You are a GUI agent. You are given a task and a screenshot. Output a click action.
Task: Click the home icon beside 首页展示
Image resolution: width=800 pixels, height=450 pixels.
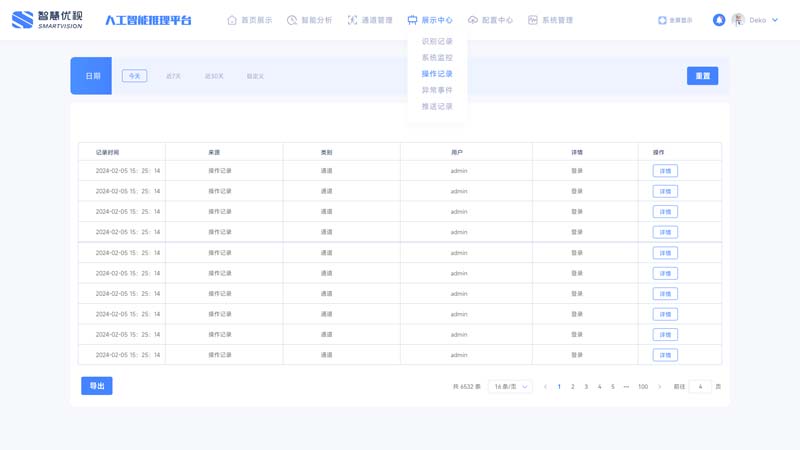coord(232,20)
